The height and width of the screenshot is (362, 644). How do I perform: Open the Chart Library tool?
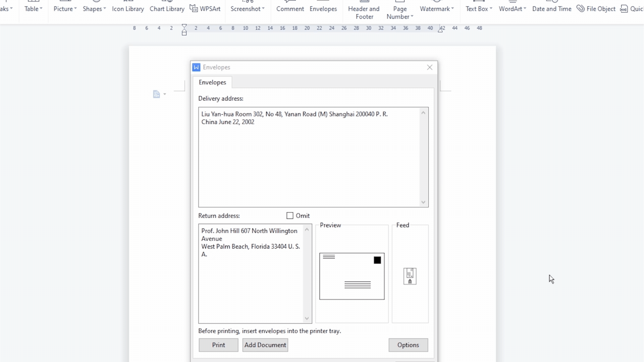pyautogui.click(x=167, y=9)
